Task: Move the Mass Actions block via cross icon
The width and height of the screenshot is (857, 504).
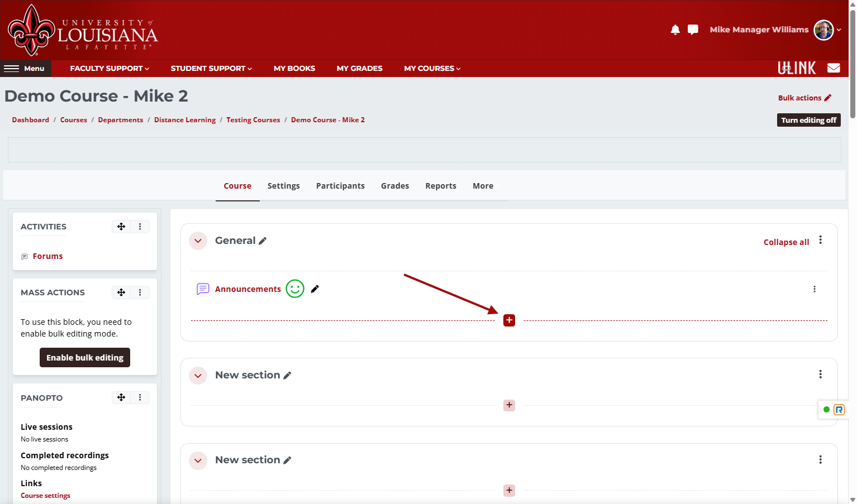Action: [x=121, y=292]
